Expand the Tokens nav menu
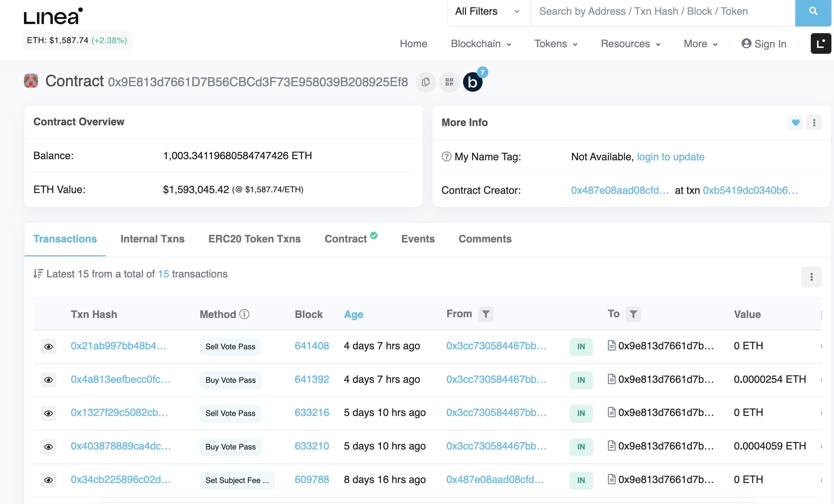Image resolution: width=834 pixels, height=504 pixels. pos(556,44)
